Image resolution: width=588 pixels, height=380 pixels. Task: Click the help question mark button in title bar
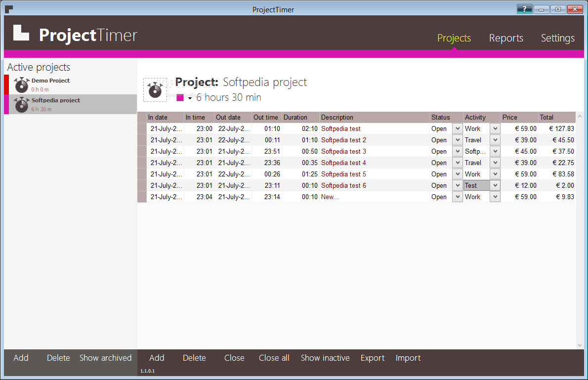click(x=524, y=9)
